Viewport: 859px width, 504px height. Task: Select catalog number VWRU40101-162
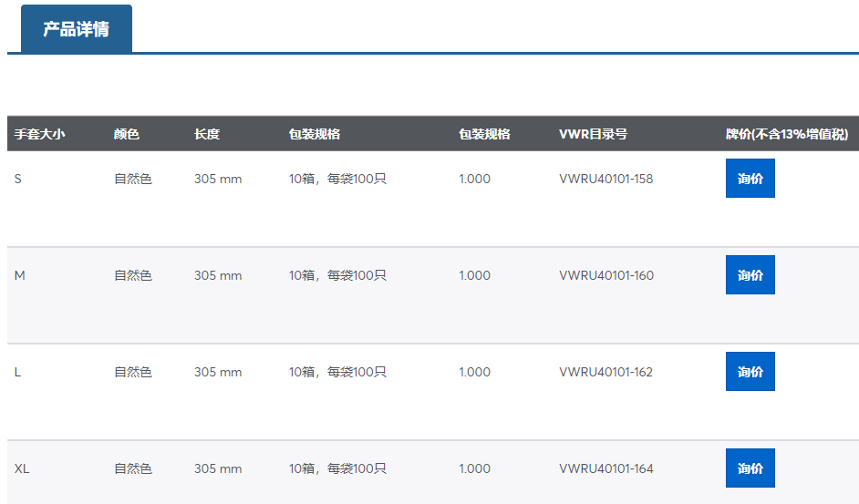coord(605,372)
